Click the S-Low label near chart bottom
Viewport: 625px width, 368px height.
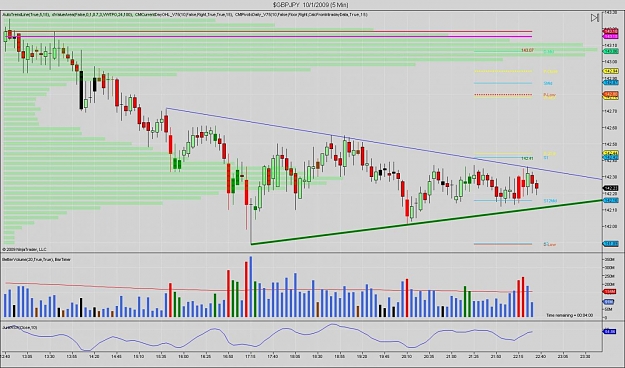click(549, 244)
